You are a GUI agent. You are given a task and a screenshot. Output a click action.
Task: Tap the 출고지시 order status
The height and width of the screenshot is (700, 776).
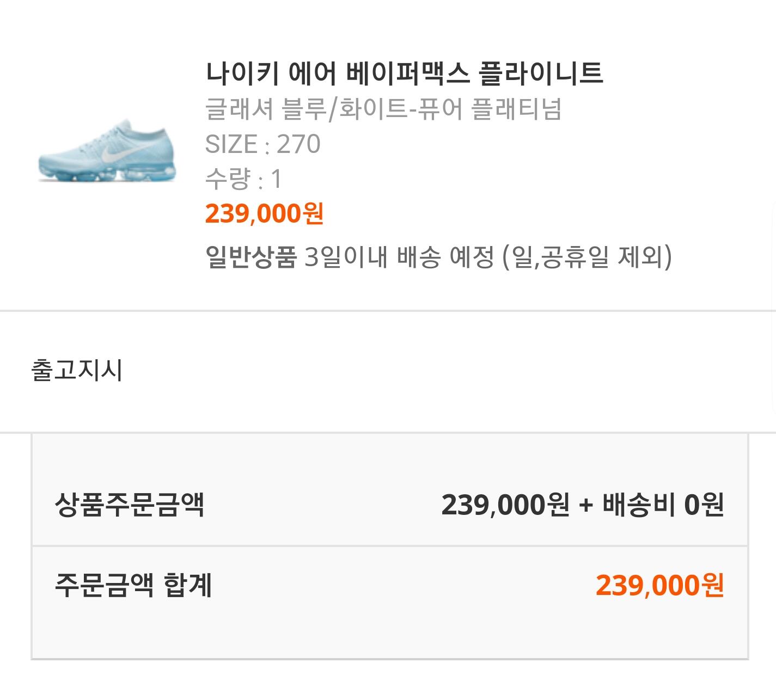point(77,370)
